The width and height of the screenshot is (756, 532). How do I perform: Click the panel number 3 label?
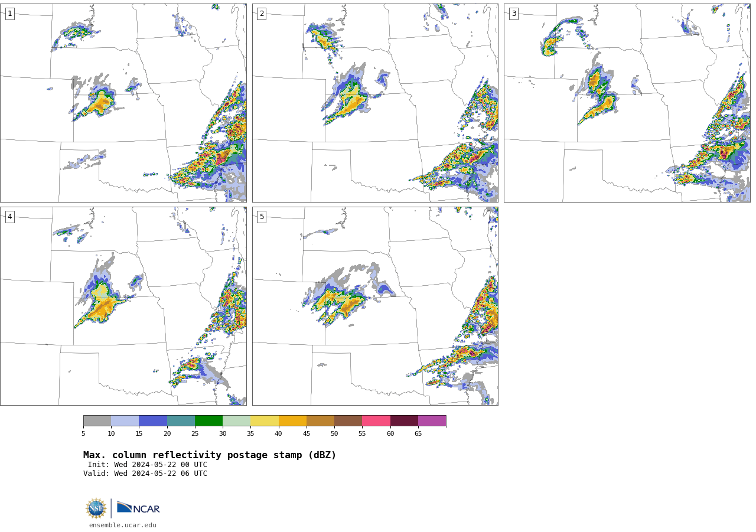[x=513, y=14]
